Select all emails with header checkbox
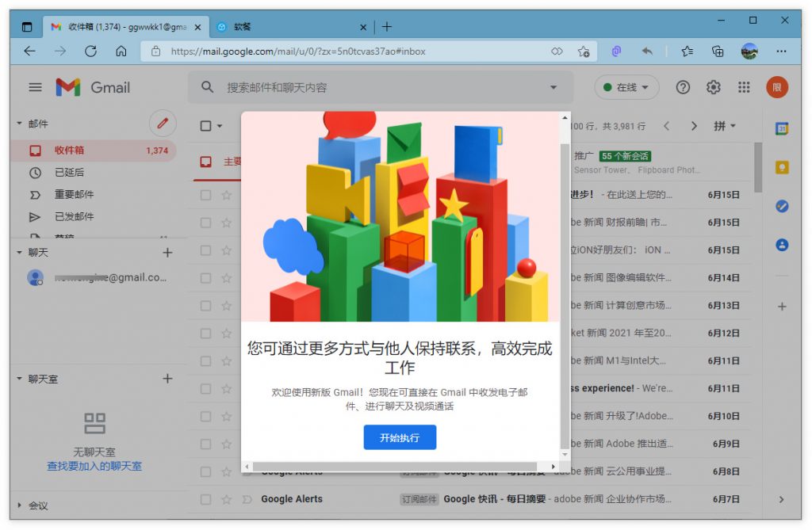The width and height of the screenshot is (812, 530). pyautogui.click(x=204, y=127)
